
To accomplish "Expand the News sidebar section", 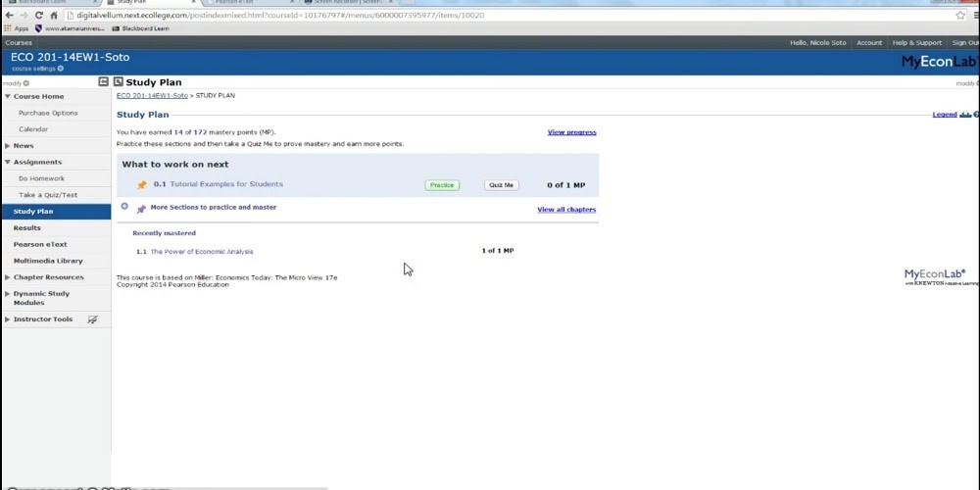I will 7,146.
